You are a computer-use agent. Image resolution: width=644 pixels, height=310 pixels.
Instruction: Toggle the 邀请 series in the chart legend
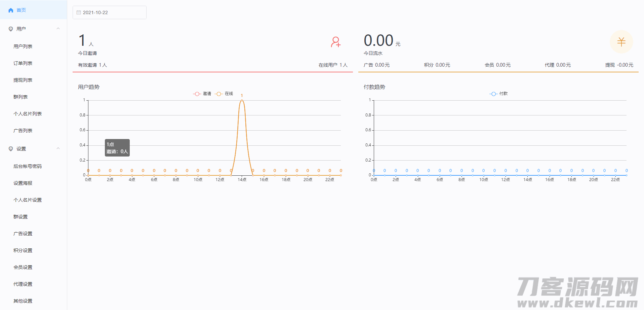click(x=202, y=94)
